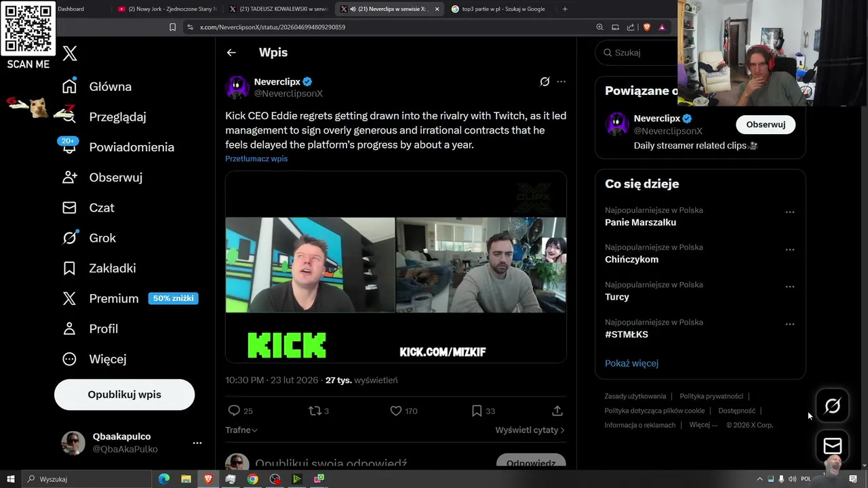Click Brave Rewards triangle icon
This screenshot has height=488, width=868.
coord(662,27)
